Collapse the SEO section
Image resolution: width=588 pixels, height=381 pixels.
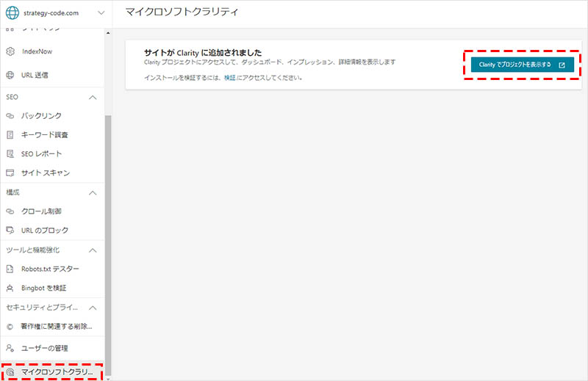point(93,97)
